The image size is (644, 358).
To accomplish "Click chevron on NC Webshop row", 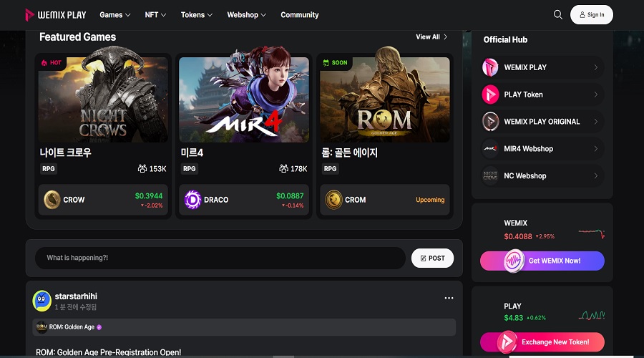I will [595, 176].
